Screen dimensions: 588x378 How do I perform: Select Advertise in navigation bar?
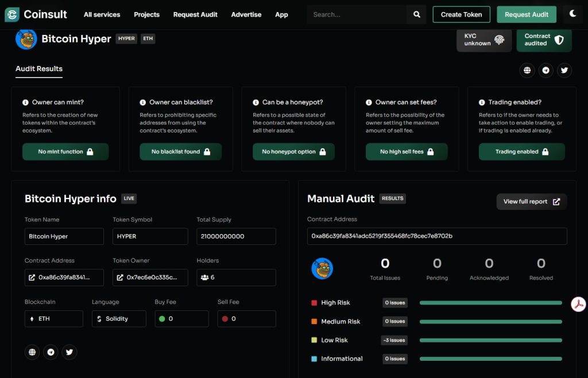click(x=246, y=14)
